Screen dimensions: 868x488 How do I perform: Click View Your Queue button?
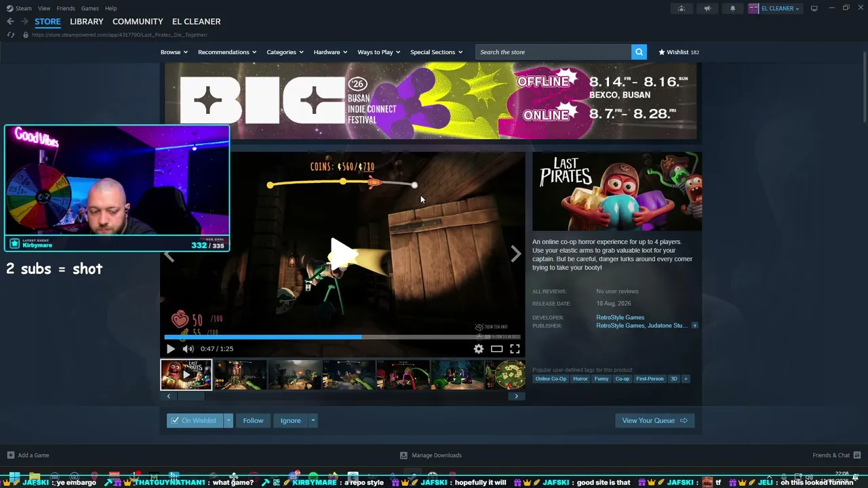(654, 421)
